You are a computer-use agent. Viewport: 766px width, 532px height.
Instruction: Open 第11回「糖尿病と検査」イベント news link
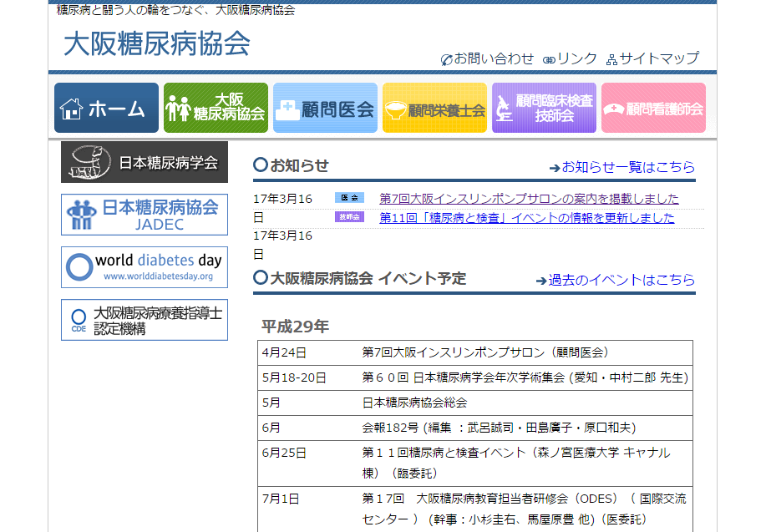526,218
